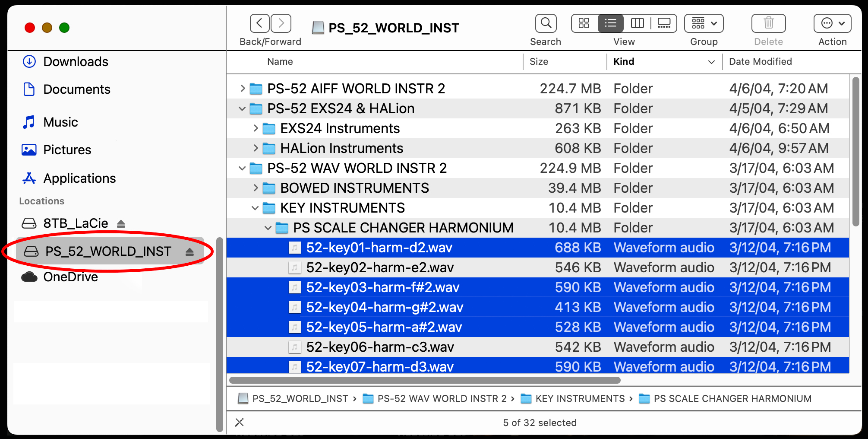The width and height of the screenshot is (868, 439).
Task: Select the HALion Instruments folder row
Action: (x=538, y=148)
